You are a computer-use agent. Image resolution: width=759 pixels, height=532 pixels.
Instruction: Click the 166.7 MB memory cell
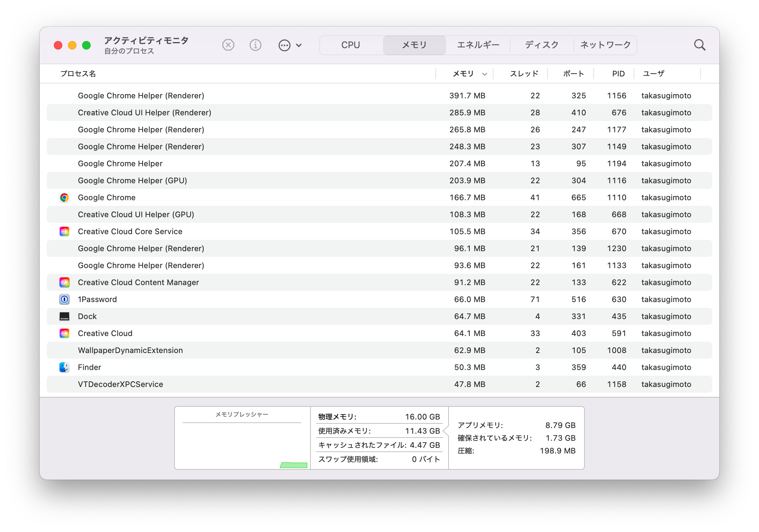coord(467,197)
